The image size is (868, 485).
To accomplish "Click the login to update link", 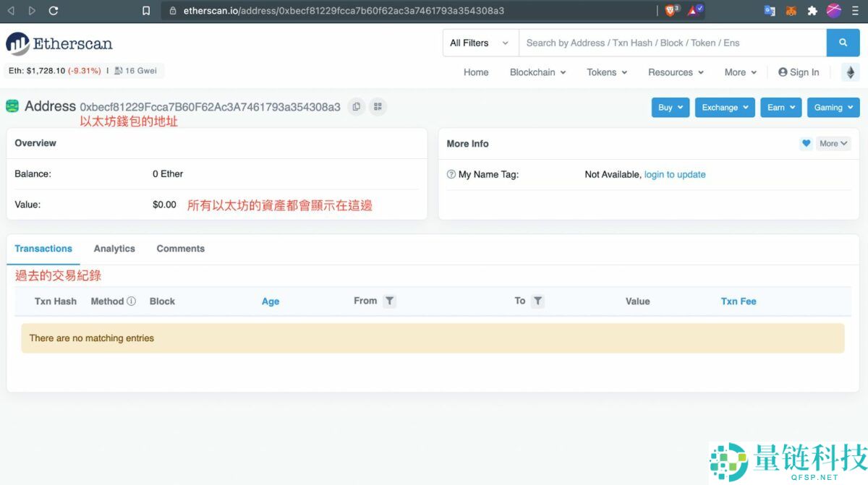I will 675,174.
